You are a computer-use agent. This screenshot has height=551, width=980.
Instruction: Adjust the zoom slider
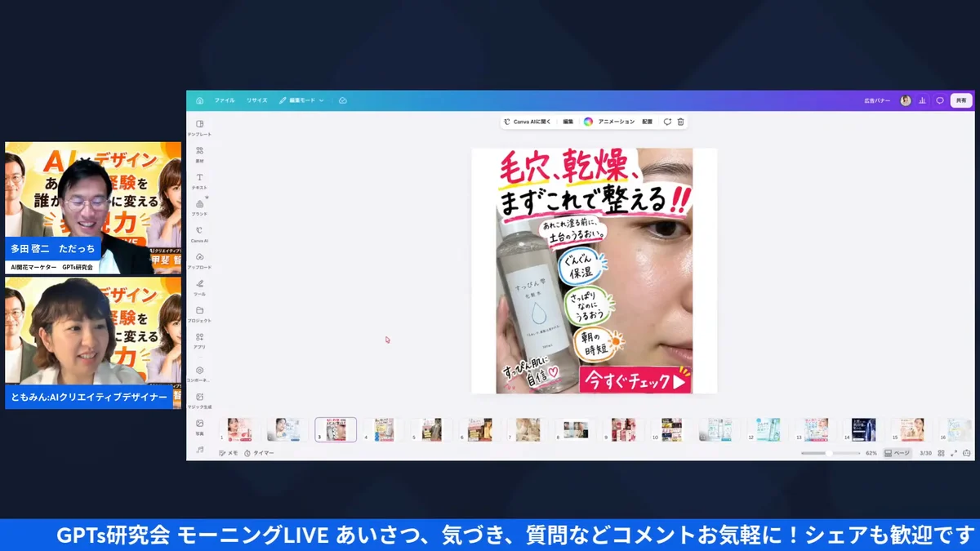[x=830, y=453]
